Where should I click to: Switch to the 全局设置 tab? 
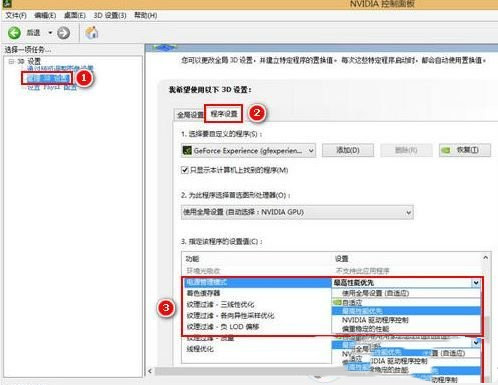(x=190, y=115)
